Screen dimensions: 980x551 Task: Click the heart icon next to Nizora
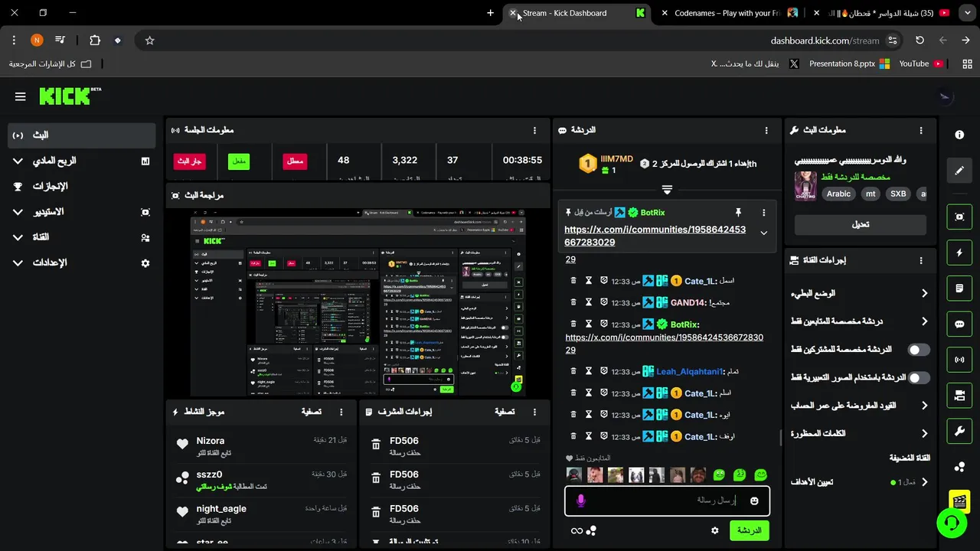point(182,444)
